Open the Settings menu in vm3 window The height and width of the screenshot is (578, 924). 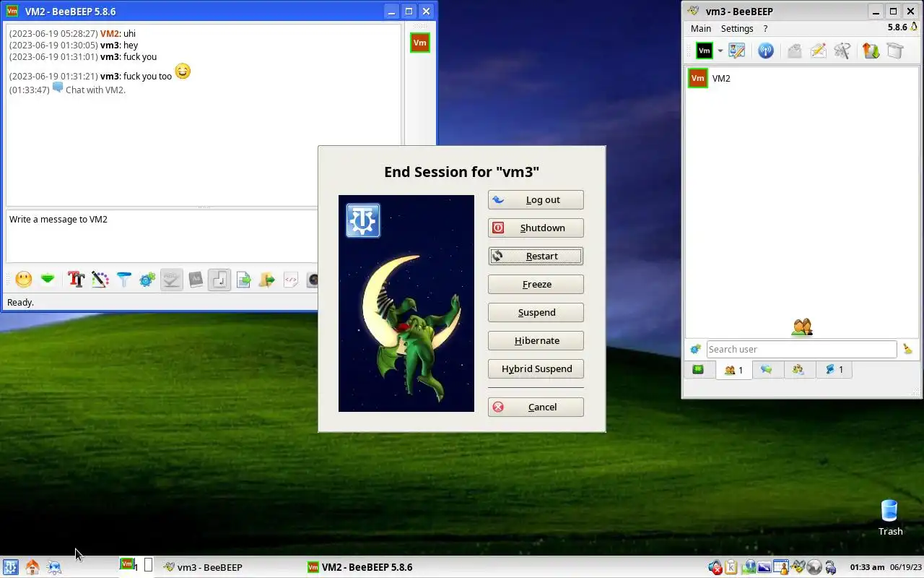click(x=737, y=28)
